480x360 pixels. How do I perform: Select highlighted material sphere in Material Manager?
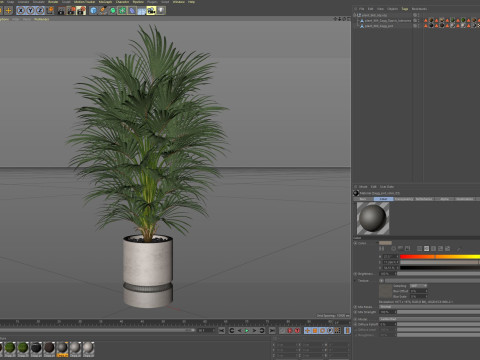coord(62,349)
